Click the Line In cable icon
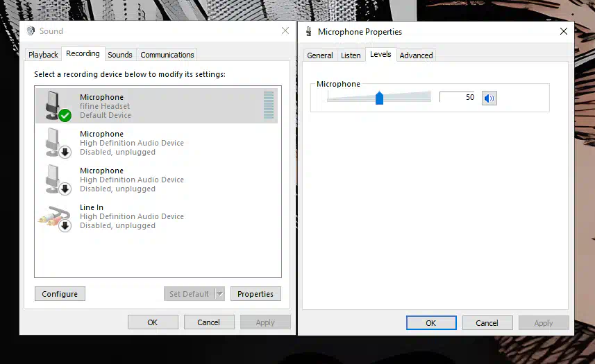The height and width of the screenshot is (364, 595). (x=55, y=218)
